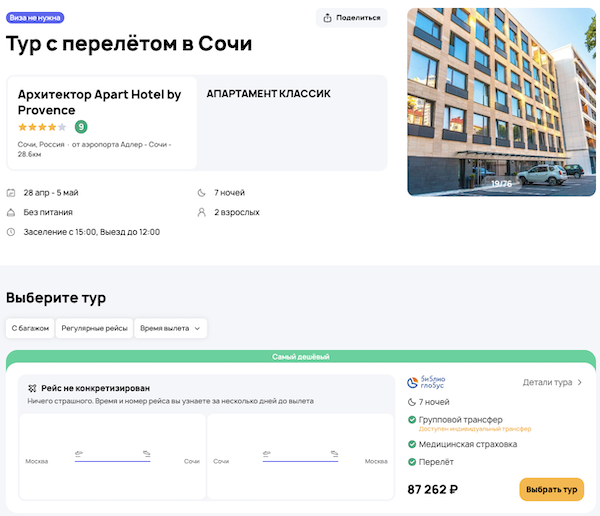
Task: Select the Апартамент Классик room tab
Action: coord(268,94)
